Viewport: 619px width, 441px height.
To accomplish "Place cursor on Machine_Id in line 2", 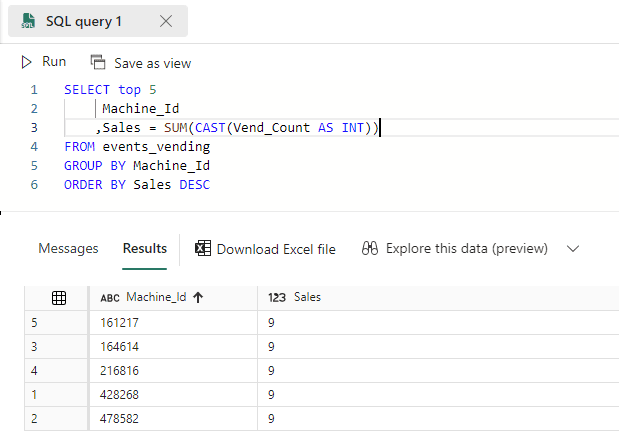I will click(141, 109).
